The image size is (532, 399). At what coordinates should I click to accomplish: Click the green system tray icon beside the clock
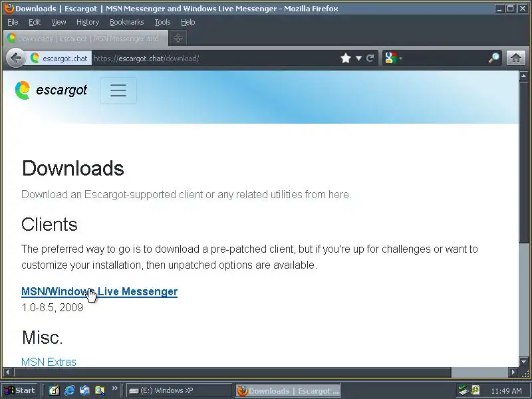(x=475, y=390)
